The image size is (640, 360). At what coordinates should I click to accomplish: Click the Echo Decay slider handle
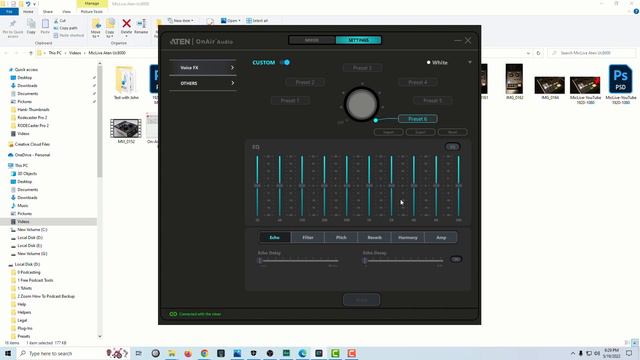coord(365,260)
